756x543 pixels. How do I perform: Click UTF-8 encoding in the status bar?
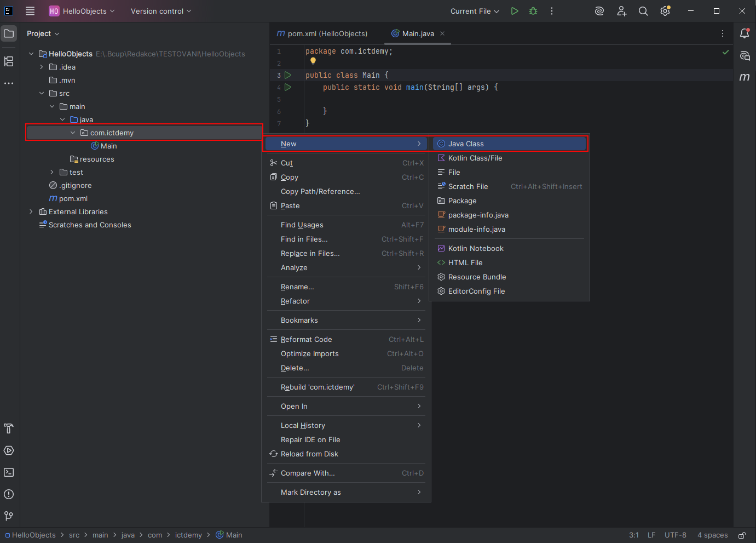tap(675, 535)
